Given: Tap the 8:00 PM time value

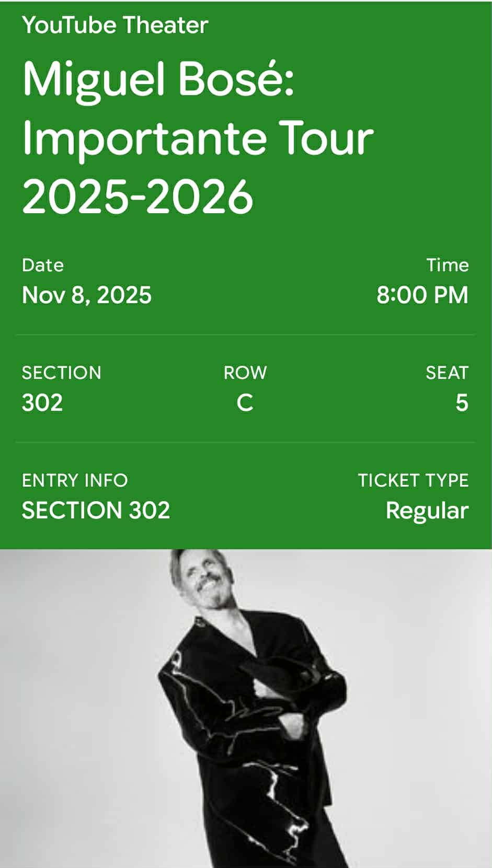Looking at the screenshot, I should (x=422, y=295).
